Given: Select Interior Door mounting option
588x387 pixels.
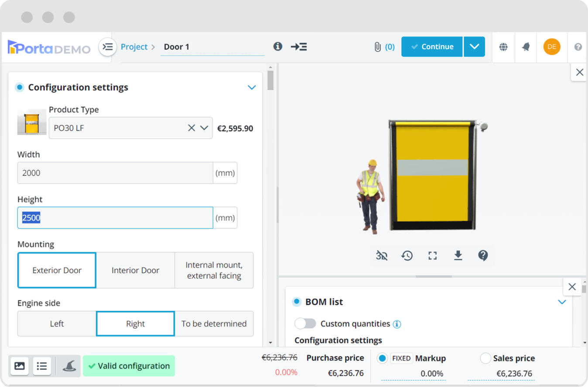Looking at the screenshot, I should pos(135,270).
